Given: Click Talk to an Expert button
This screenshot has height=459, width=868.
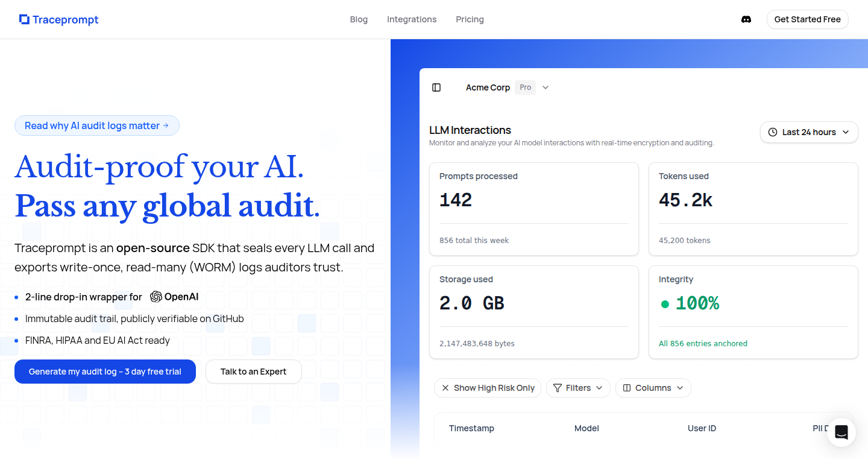Looking at the screenshot, I should click(253, 372).
